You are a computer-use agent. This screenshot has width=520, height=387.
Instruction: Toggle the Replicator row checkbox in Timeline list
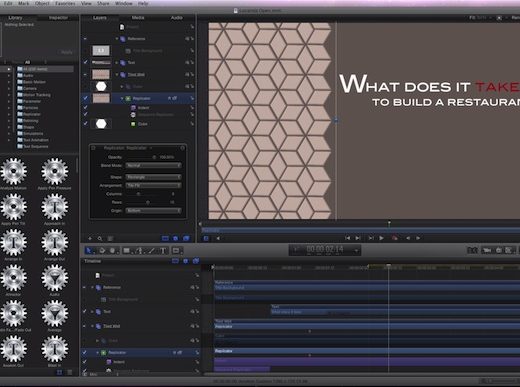click(x=85, y=352)
